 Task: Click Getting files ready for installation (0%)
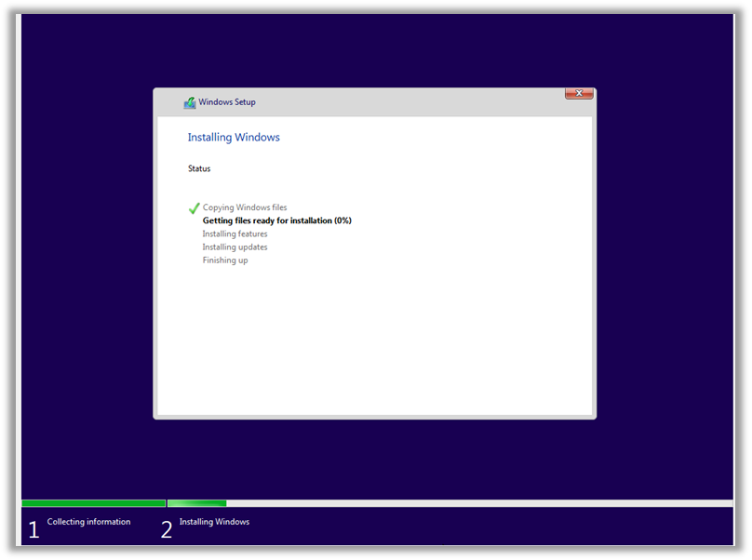click(x=276, y=220)
